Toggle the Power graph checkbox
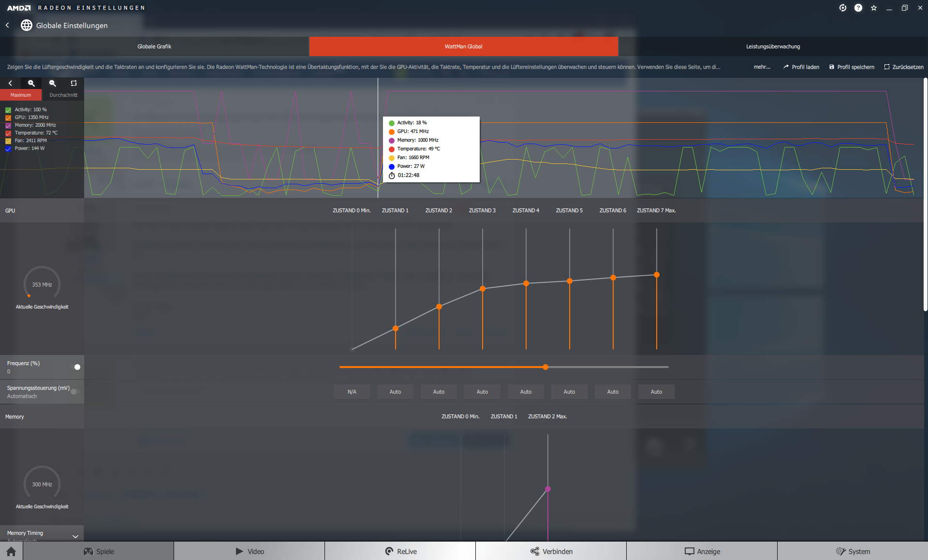928x560 pixels. coord(8,148)
